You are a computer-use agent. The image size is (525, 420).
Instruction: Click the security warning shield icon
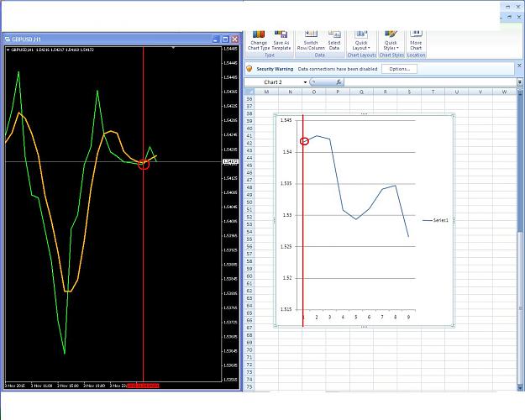[249, 69]
